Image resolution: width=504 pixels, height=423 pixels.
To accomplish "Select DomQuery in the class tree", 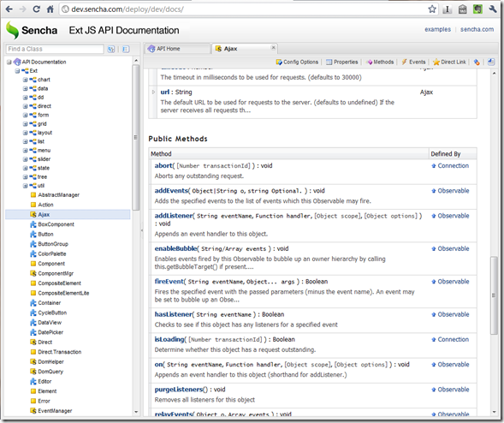I will [50, 372].
